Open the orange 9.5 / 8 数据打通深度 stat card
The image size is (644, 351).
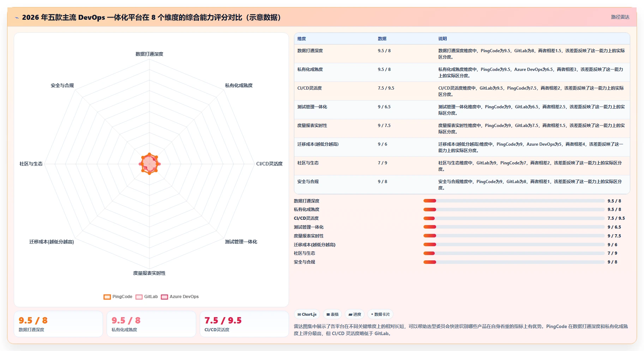58,324
